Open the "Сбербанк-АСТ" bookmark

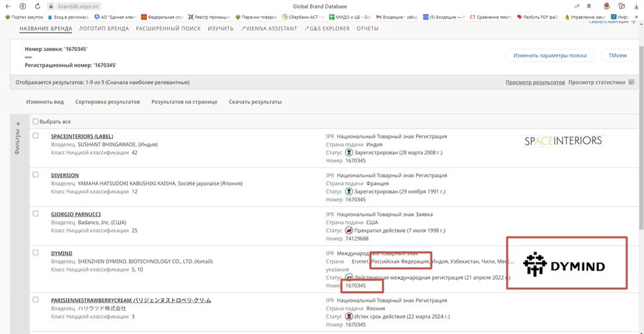[303, 17]
